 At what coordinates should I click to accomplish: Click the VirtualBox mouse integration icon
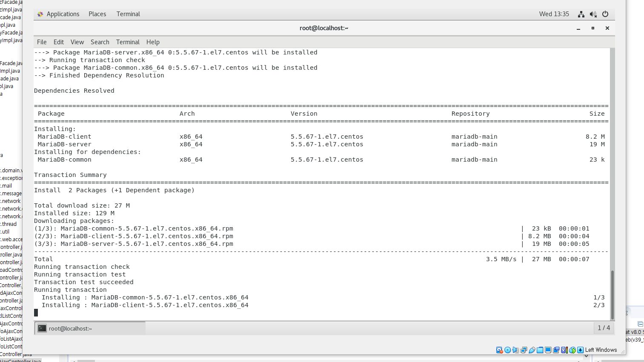pyautogui.click(x=572, y=350)
